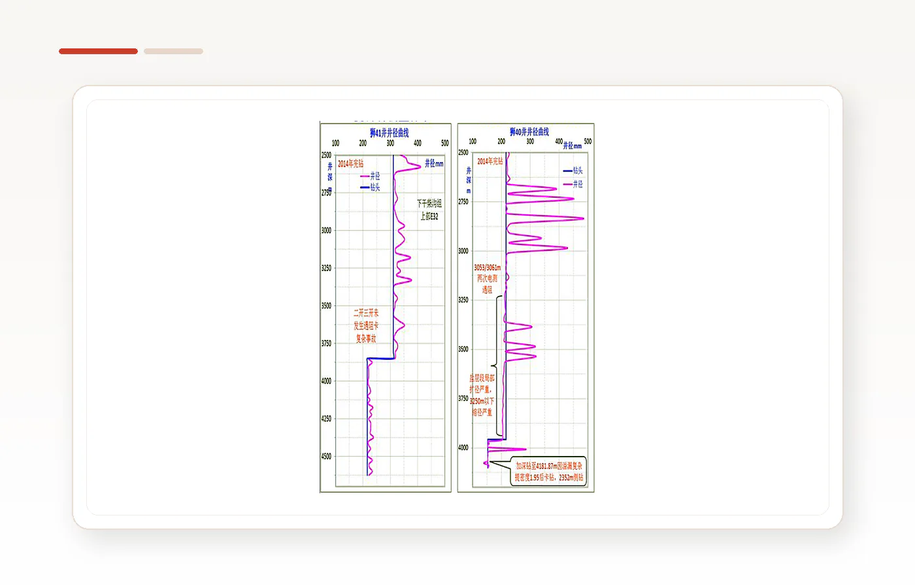
Task: Select the 二开三开未发生遇阻卡 annotation text
Action: [366, 326]
